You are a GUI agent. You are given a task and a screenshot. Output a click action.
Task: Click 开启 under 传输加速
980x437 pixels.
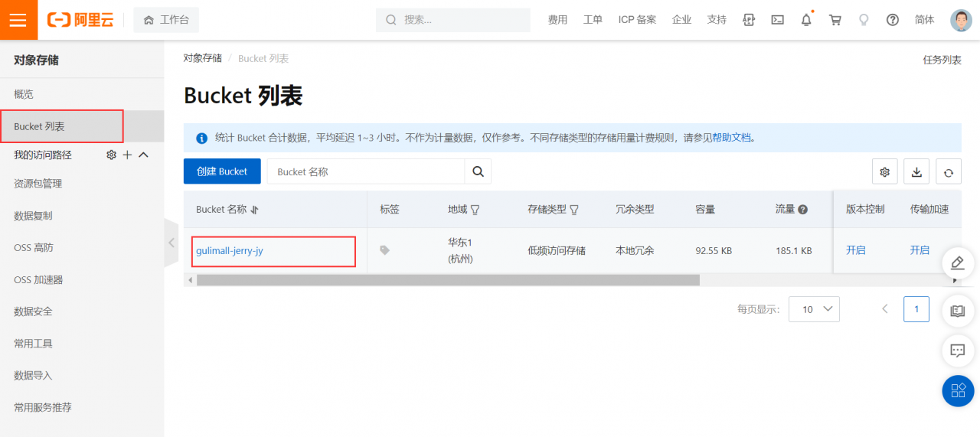click(920, 250)
